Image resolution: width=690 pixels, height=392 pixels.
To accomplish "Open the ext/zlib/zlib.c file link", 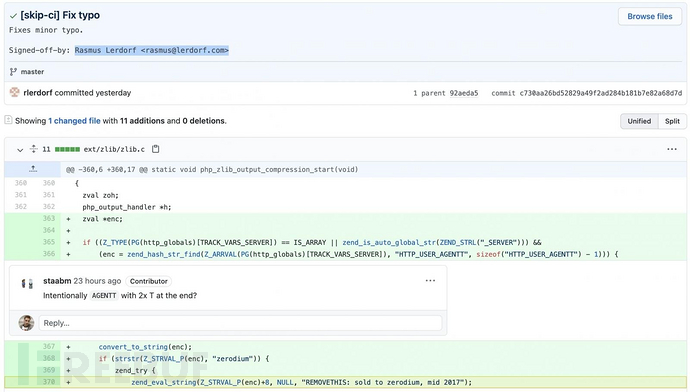I will tap(114, 149).
